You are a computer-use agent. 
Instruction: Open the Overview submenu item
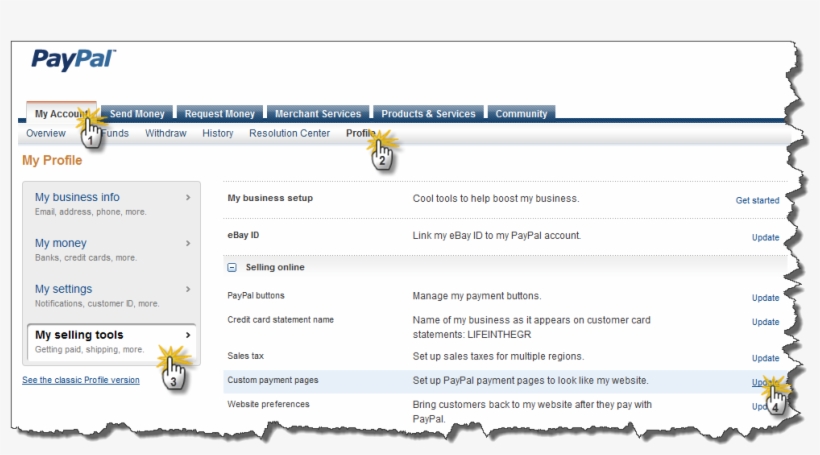pos(46,133)
